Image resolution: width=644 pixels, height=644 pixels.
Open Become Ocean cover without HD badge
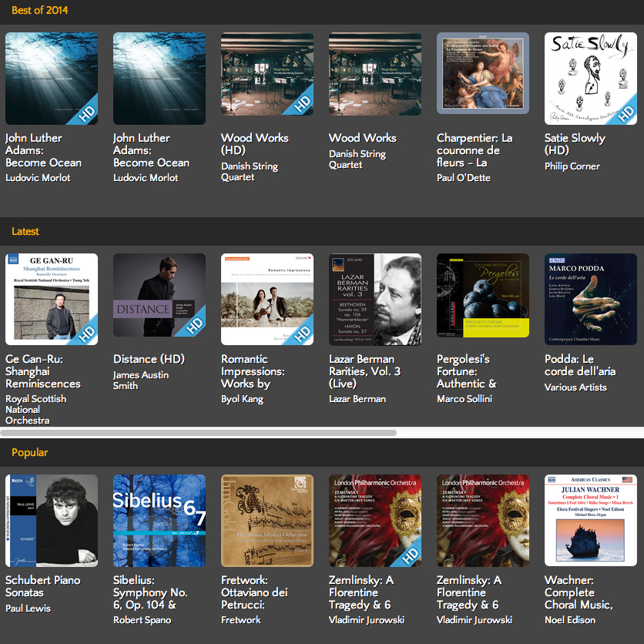click(x=159, y=79)
